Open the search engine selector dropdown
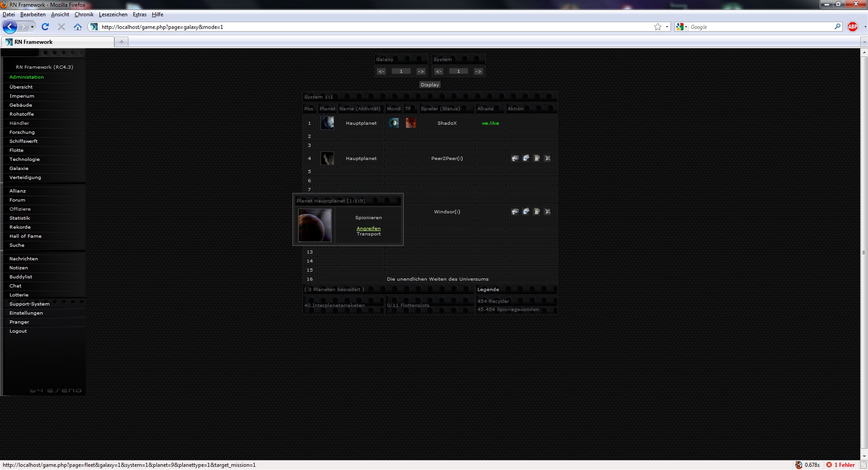This screenshot has height=470, width=868. point(681,27)
